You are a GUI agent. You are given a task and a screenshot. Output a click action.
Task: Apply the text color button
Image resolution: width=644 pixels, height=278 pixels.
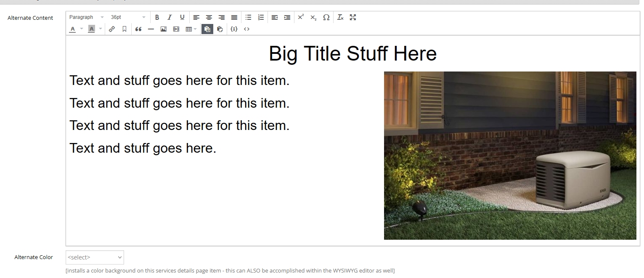tap(73, 29)
